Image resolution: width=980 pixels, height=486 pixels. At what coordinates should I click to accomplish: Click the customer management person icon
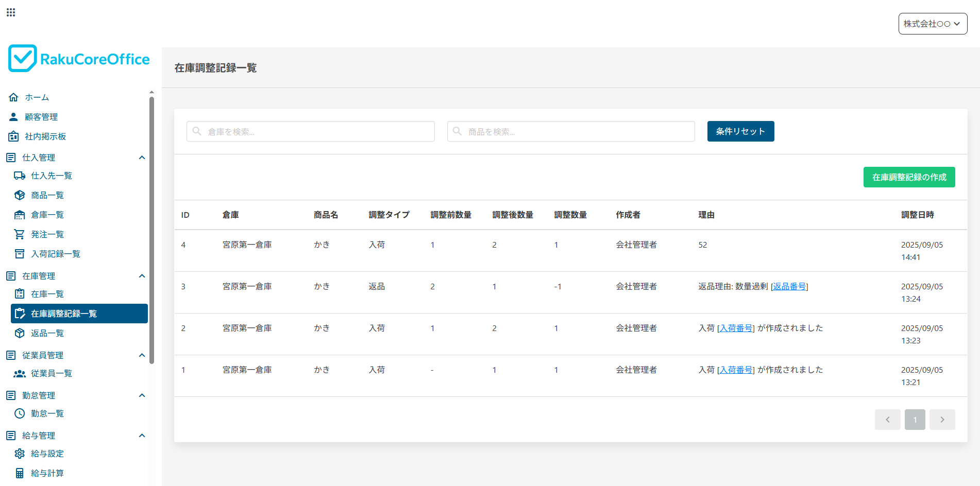tap(13, 117)
